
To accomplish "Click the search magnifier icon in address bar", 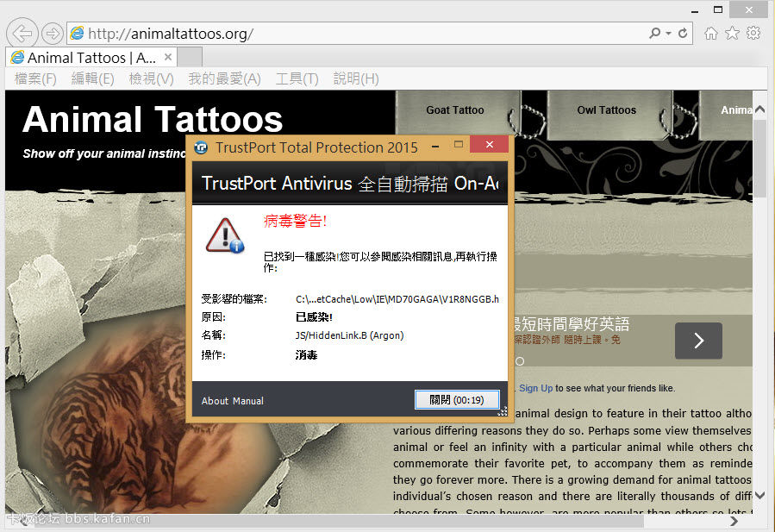I will [655, 33].
